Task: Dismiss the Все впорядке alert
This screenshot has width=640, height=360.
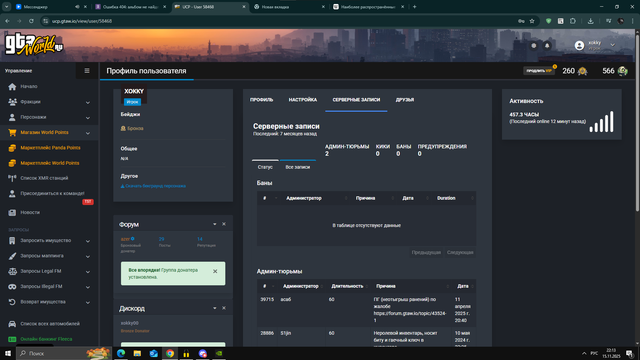Action: 215,271
